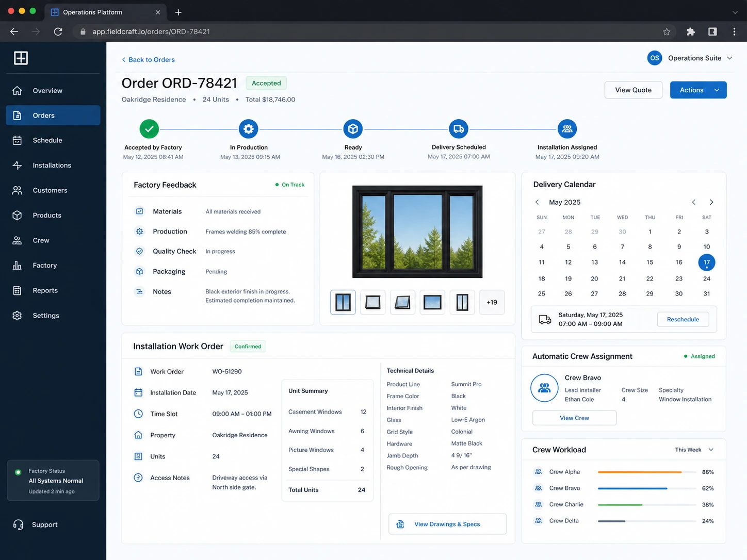
Task: Click the Work Order document icon
Action: click(138, 372)
